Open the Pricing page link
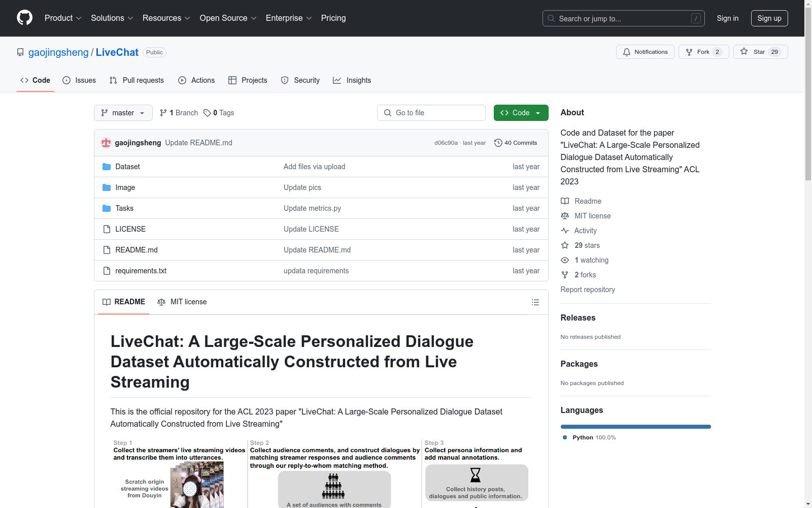812x508 pixels. (333, 18)
